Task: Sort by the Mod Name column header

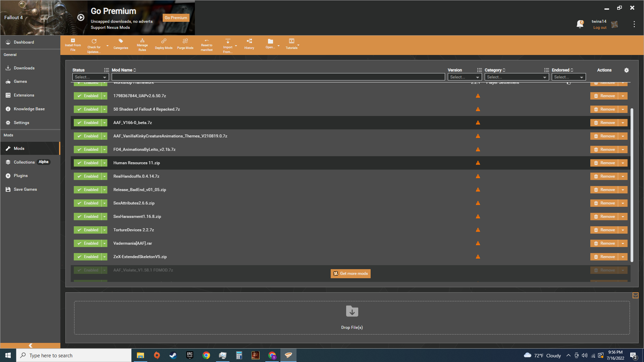Action: (x=124, y=70)
